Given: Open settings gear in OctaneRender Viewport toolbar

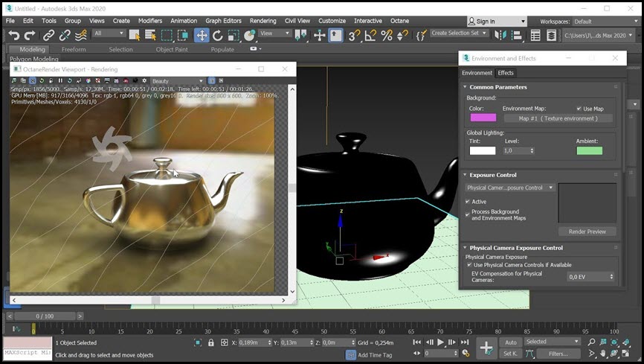Looking at the screenshot, I should (x=144, y=80).
